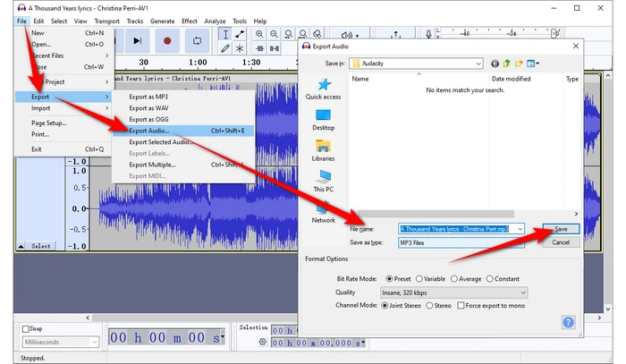This screenshot has width=626, height=364.
Task: Click the Share Audio upload icon
Action: click(395, 35)
